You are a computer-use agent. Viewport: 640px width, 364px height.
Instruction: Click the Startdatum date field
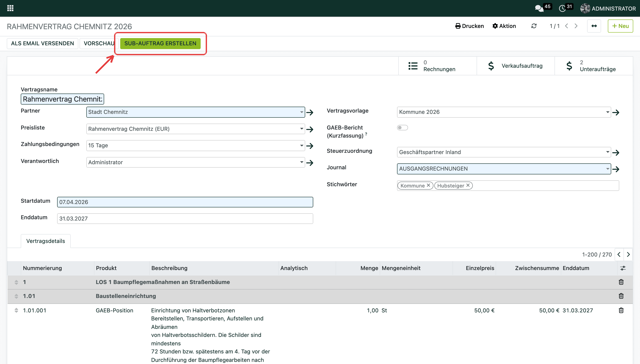pyautogui.click(x=185, y=202)
